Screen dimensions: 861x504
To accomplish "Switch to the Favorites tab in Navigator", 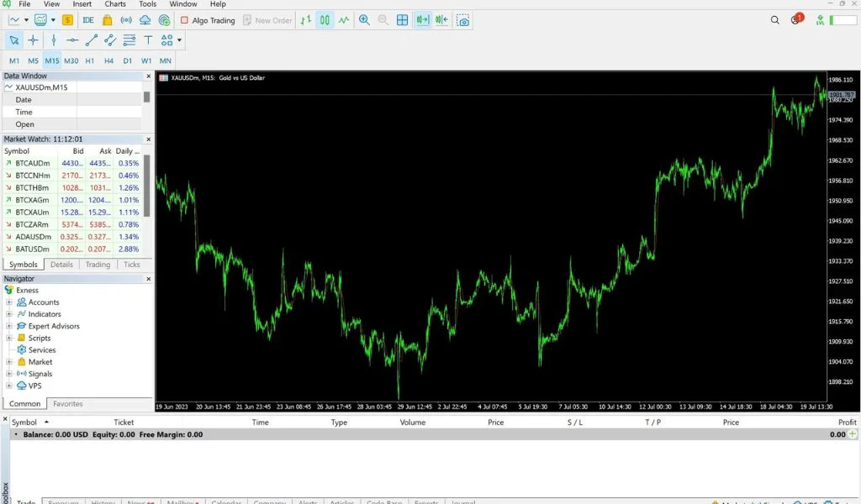I will [68, 404].
